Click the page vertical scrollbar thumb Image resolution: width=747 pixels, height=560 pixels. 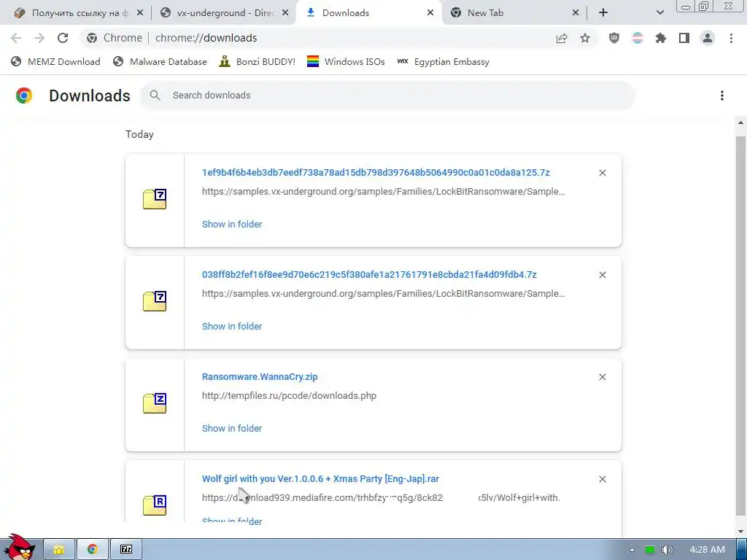pyautogui.click(x=740, y=326)
